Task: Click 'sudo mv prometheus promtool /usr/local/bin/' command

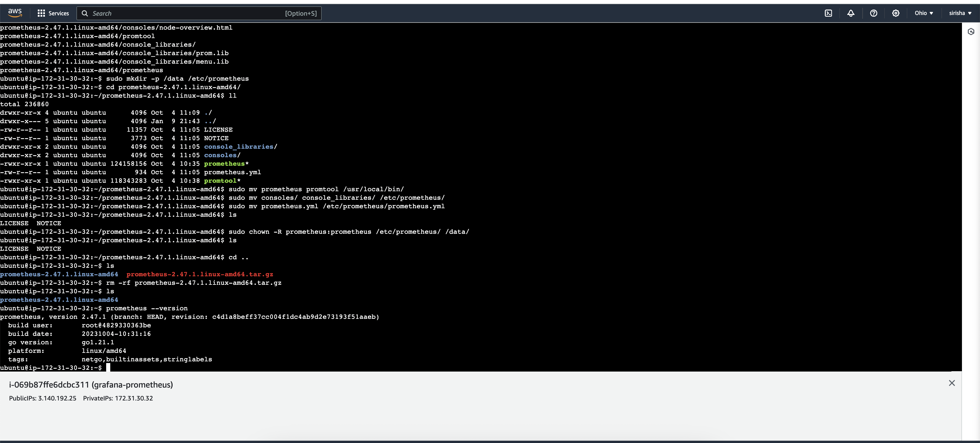Action: [316, 189]
